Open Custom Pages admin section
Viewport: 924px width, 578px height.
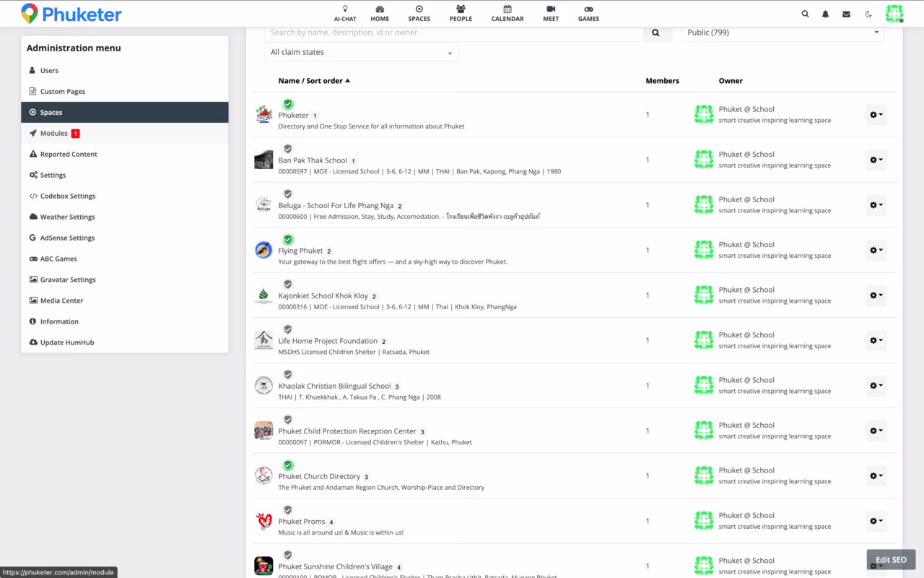coord(125,92)
